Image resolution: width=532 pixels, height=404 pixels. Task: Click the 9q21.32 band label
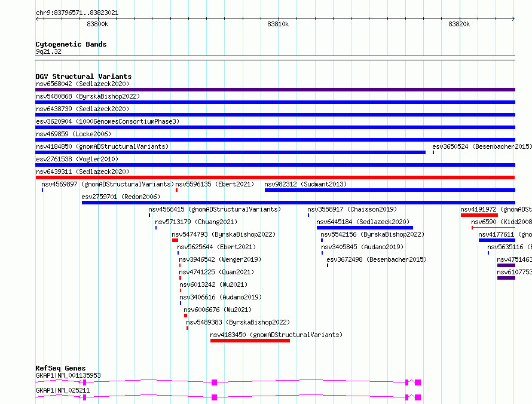click(x=48, y=51)
